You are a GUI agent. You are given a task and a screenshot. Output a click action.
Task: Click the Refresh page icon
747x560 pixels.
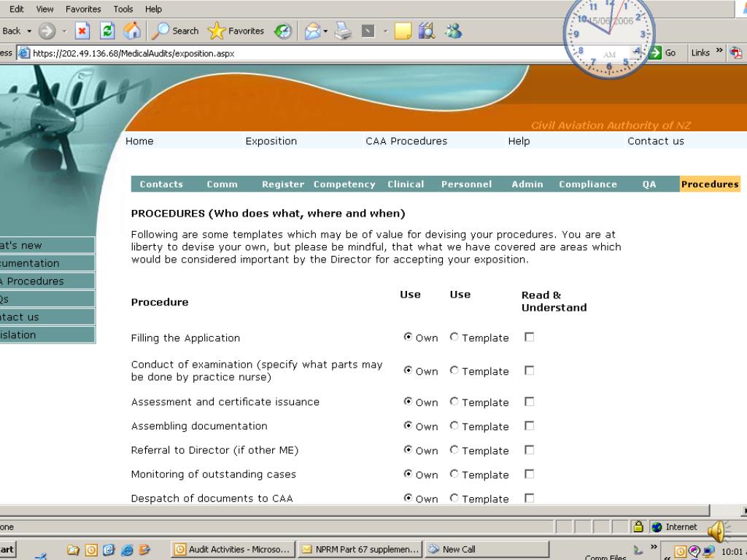tap(107, 31)
